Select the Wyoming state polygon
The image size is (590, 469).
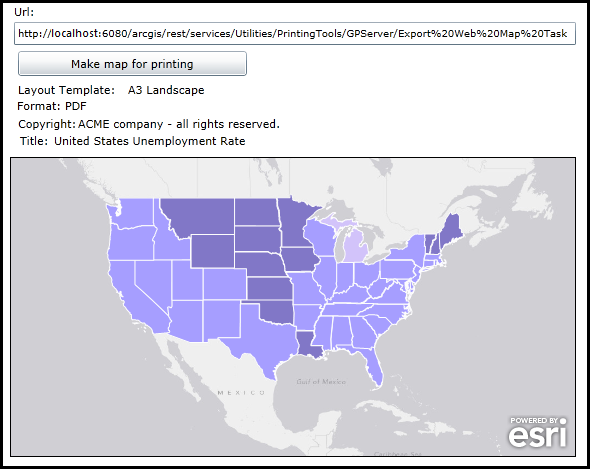pos(213,251)
